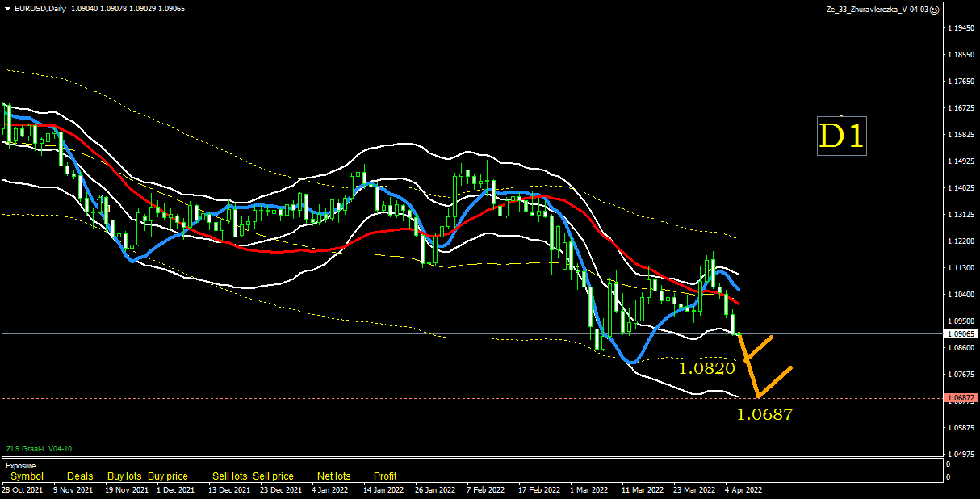Image resolution: width=980 pixels, height=499 pixels.
Task: Click the Symbol column header
Action: point(27,476)
